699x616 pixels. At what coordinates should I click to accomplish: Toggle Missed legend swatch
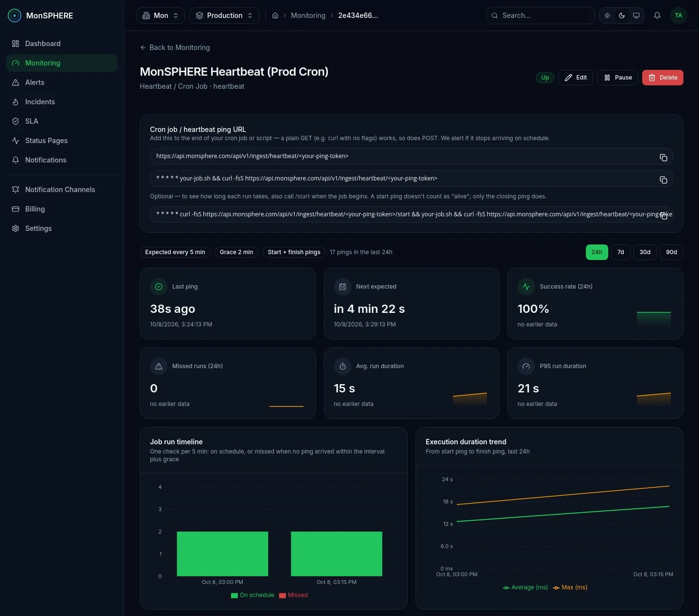283,596
